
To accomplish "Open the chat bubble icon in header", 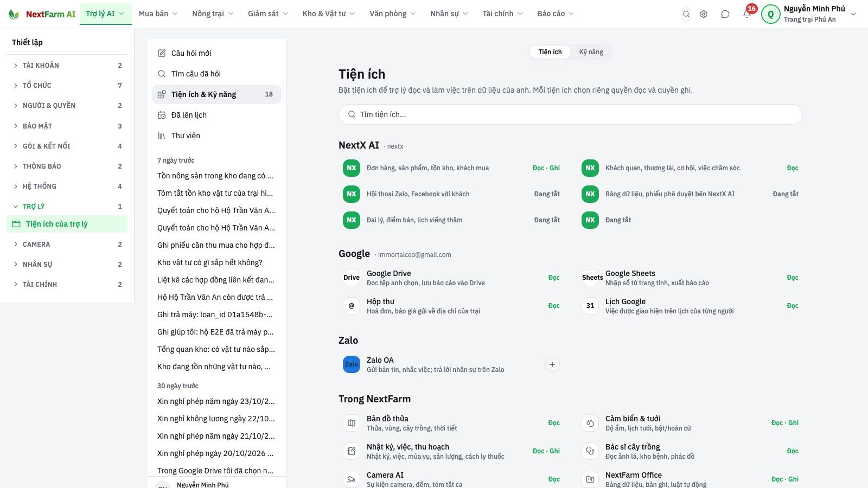I will tap(725, 14).
